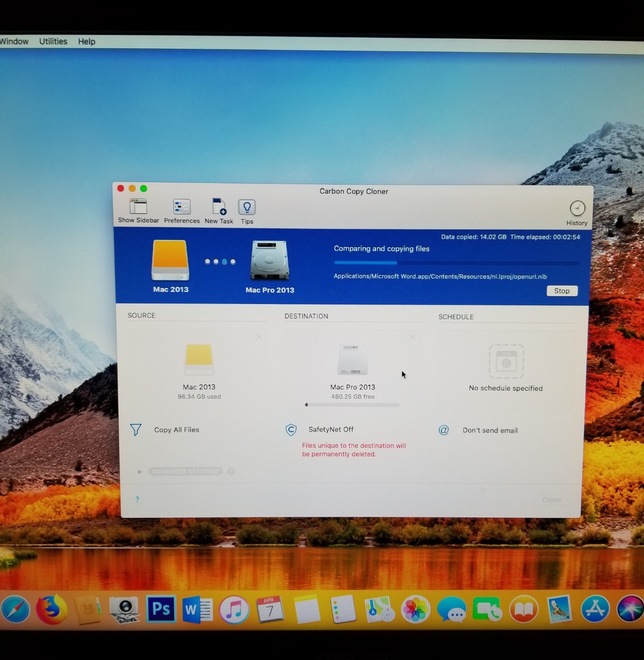Open the Window menu
644x660 pixels.
point(14,42)
